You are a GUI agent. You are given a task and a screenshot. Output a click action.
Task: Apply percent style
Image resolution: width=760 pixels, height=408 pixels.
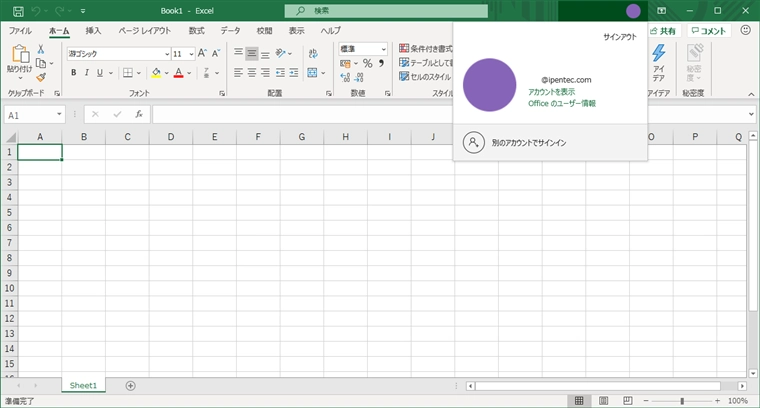click(368, 63)
